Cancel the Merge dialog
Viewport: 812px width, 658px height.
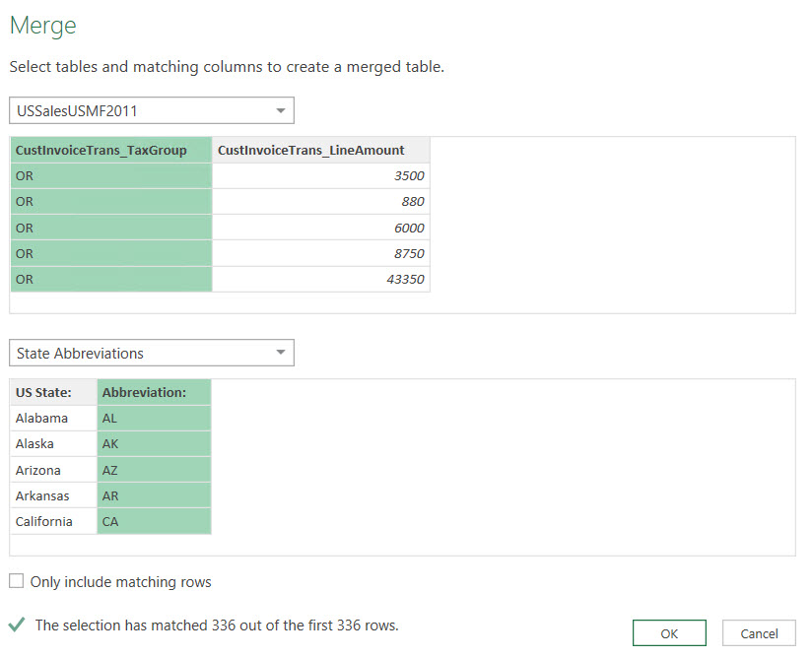coord(759,633)
